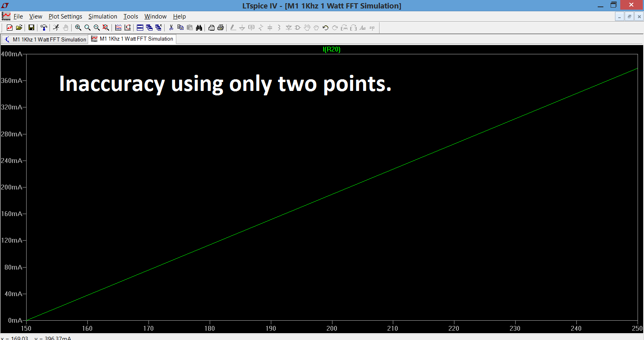Screen dimensions: 644x340
Task: Click the Halt hand icon
Action: coord(66,27)
